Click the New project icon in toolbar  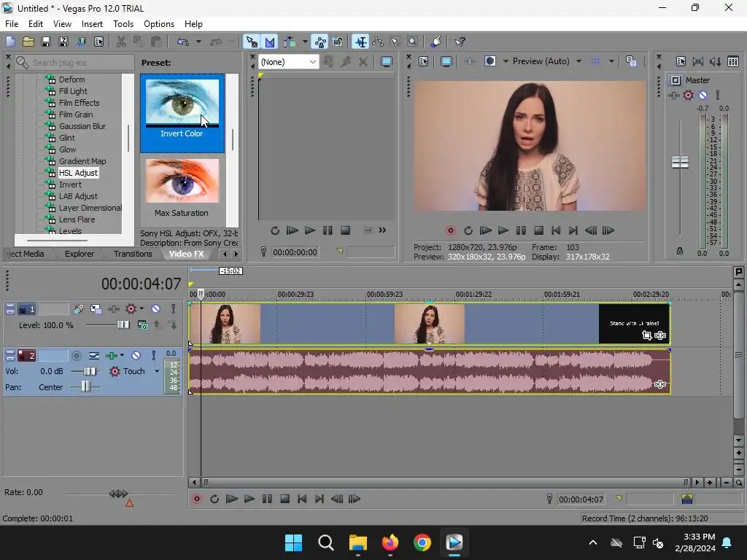pos(10,42)
